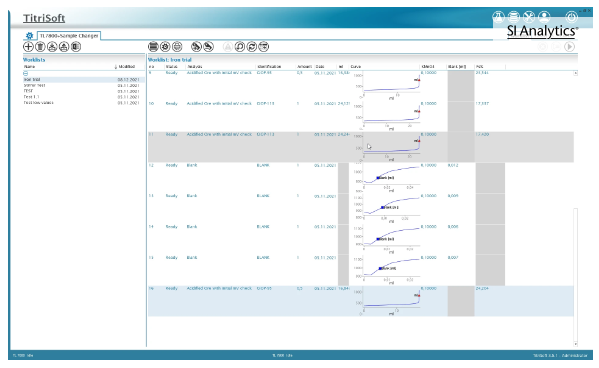Click the greyed-out stop button
Screen dimensions: 599x368
click(x=542, y=47)
